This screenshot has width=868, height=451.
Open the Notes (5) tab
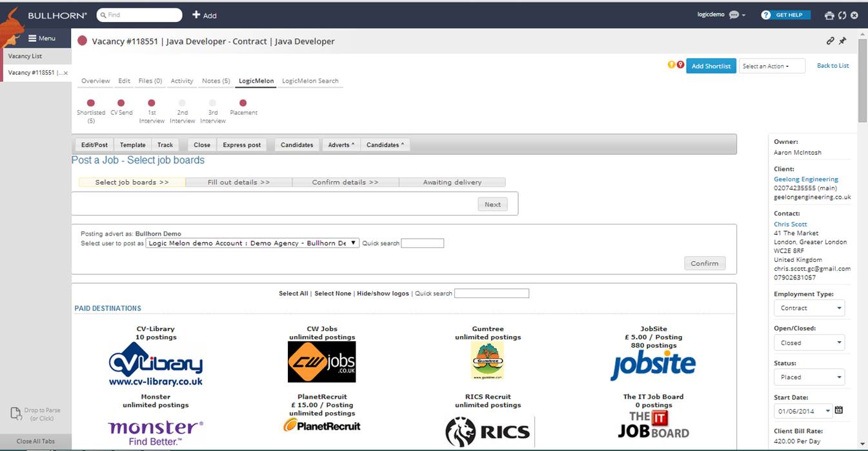(216, 81)
